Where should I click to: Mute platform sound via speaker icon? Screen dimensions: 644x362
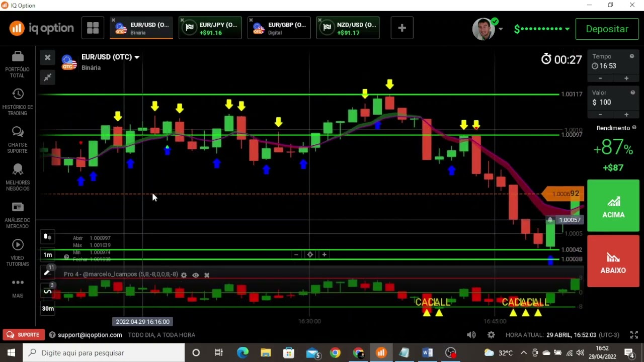pos(471,335)
